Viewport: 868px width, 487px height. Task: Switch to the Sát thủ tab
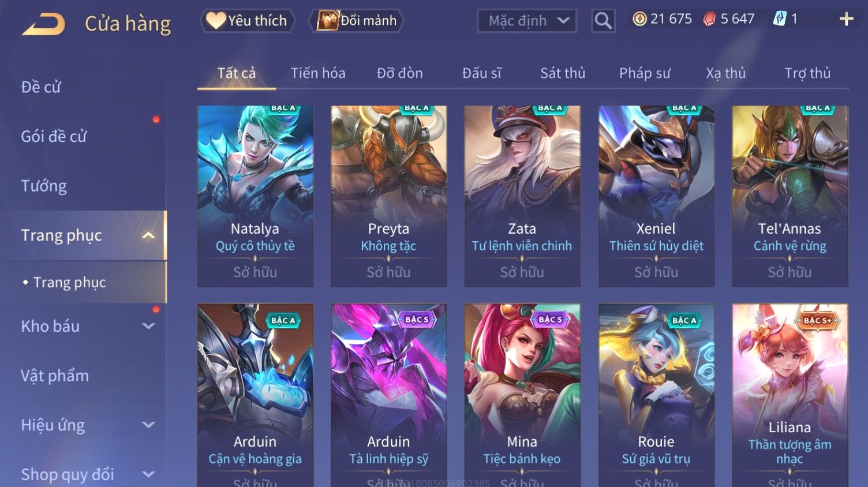[563, 73]
